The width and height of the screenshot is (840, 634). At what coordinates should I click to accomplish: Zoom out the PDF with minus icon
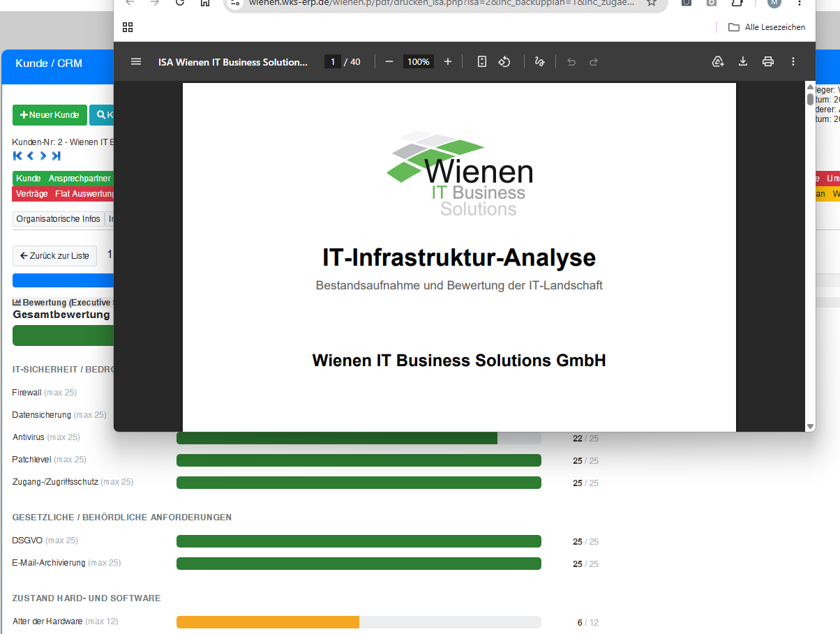389,61
